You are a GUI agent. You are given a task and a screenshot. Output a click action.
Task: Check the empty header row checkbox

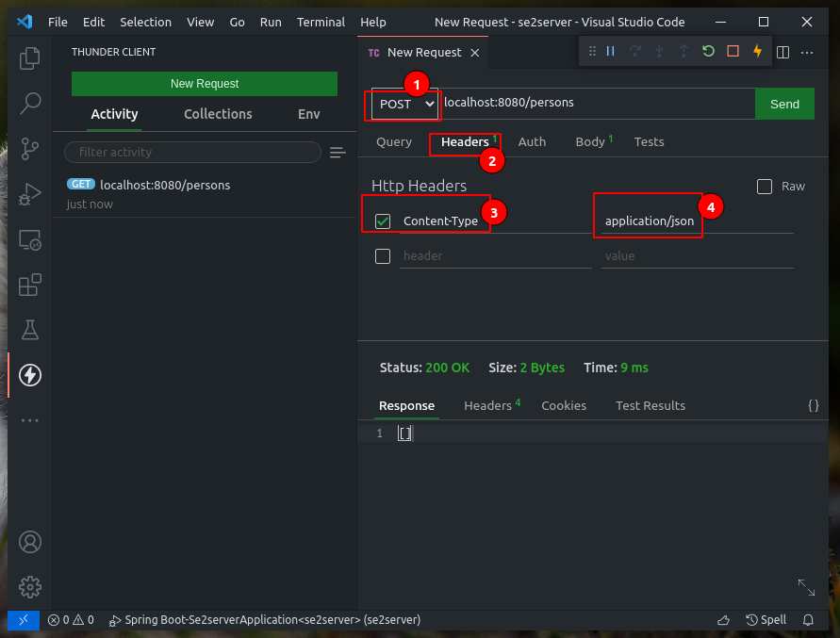pyautogui.click(x=383, y=256)
